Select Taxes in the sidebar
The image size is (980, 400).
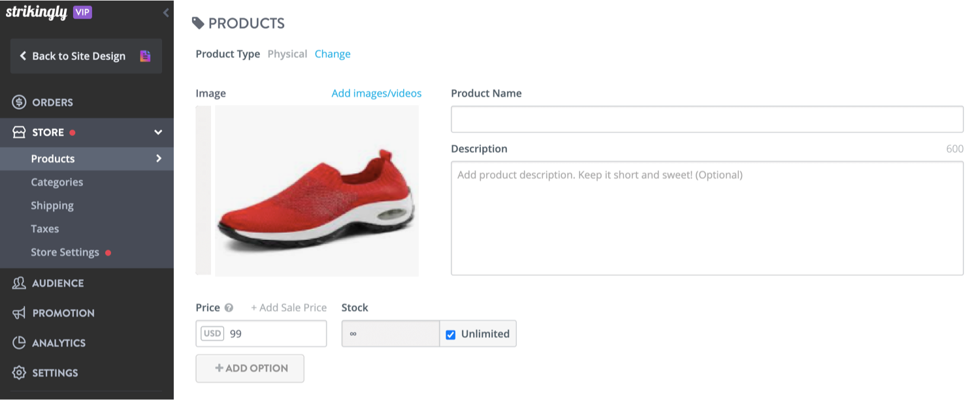(x=44, y=228)
